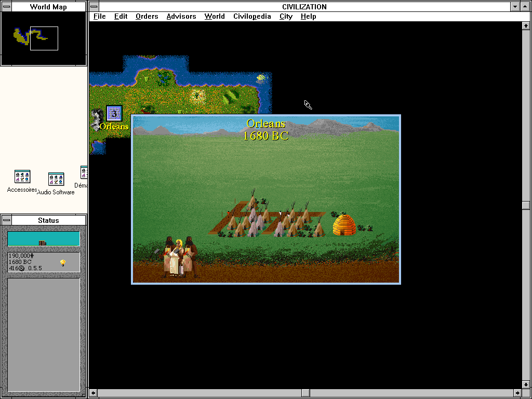Screen dimensions: 532x399
Task: Open the World Map window control menu
Action: pos(6,6)
